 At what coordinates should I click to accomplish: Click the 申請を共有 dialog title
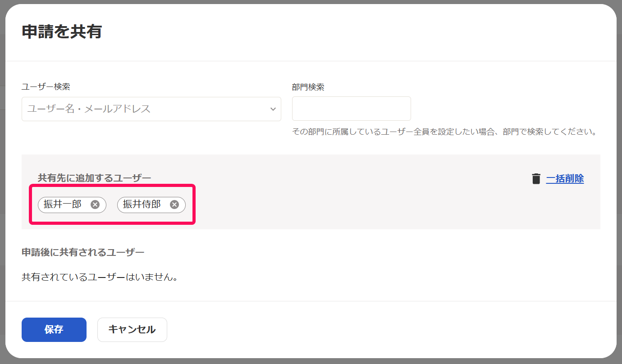click(62, 32)
